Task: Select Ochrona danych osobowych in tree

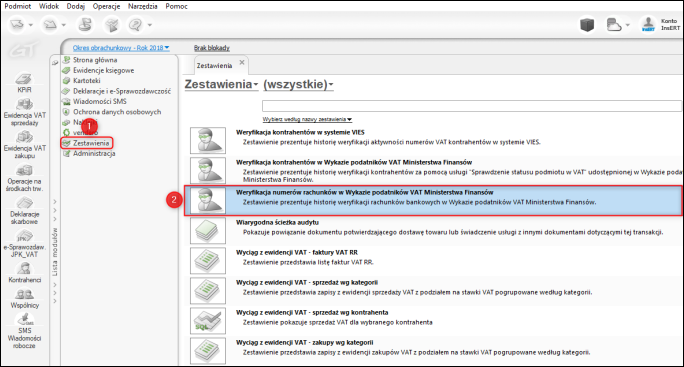Action: point(117,112)
